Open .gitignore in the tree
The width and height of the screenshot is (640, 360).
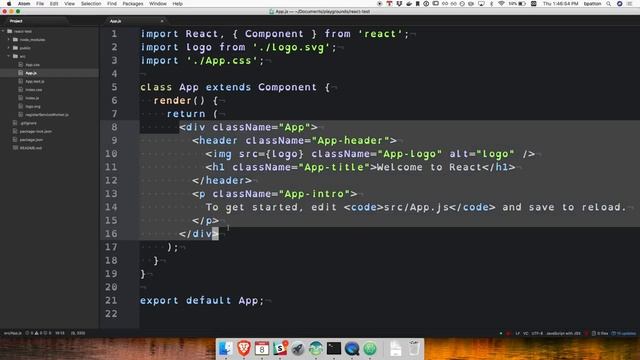[x=28, y=123]
